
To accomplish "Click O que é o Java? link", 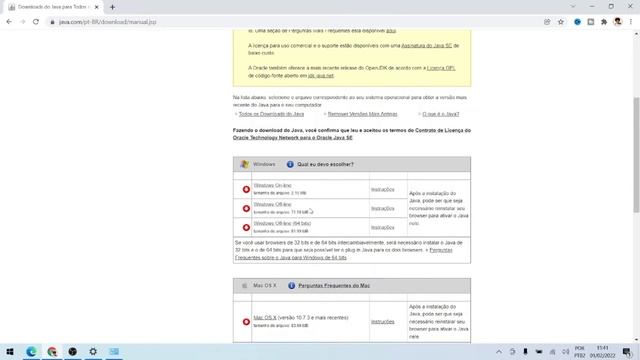I will (441, 114).
